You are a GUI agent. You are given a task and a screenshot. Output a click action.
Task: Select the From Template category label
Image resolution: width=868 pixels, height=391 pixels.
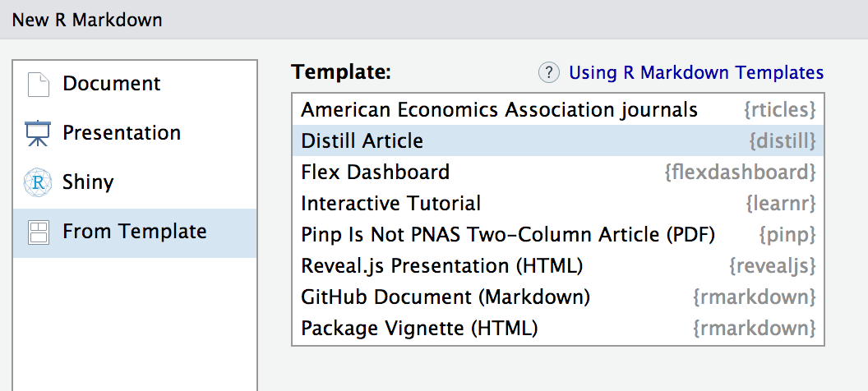coord(135,232)
